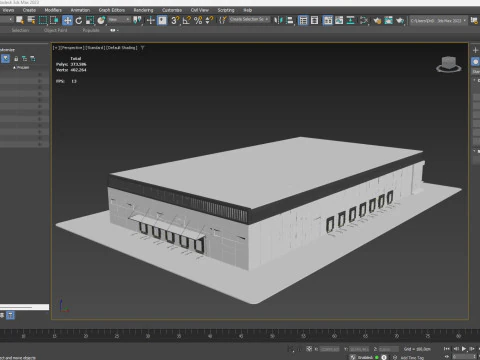Activate the Select and Move tool
Screen dimensions: 480x360
coord(67,20)
